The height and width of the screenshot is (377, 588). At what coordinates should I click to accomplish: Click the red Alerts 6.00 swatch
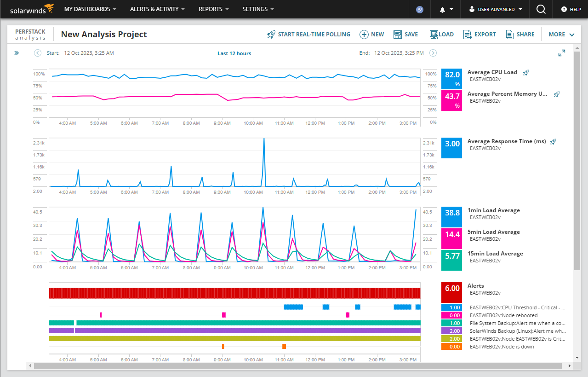point(452,292)
